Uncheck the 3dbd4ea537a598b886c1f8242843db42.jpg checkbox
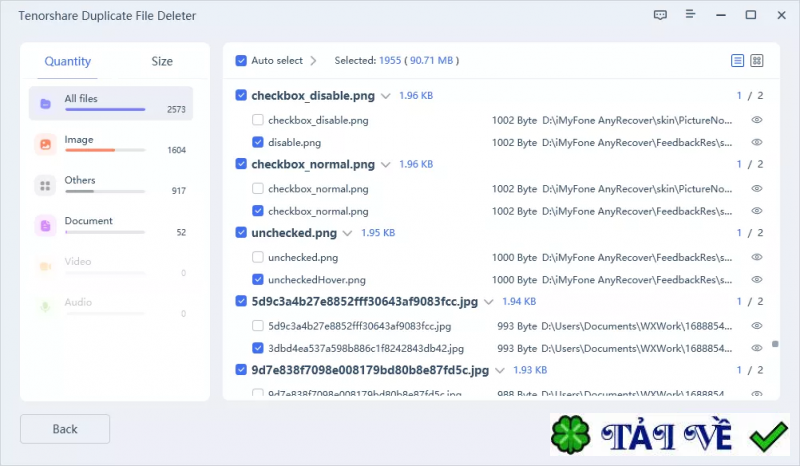 [258, 348]
